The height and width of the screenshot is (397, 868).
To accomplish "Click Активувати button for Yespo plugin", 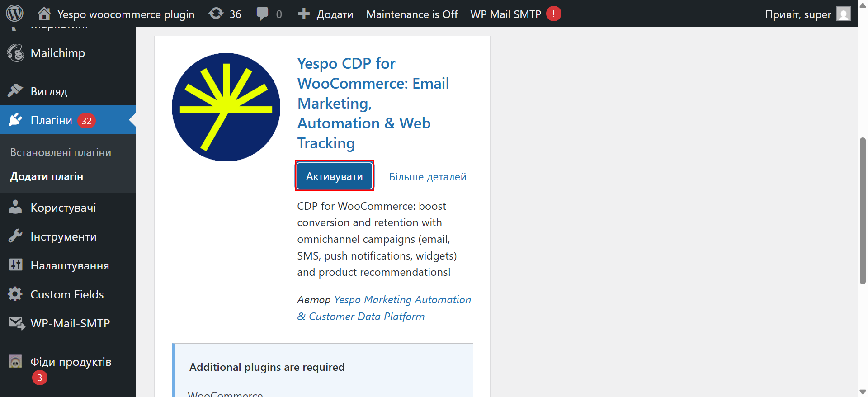I will [x=335, y=176].
